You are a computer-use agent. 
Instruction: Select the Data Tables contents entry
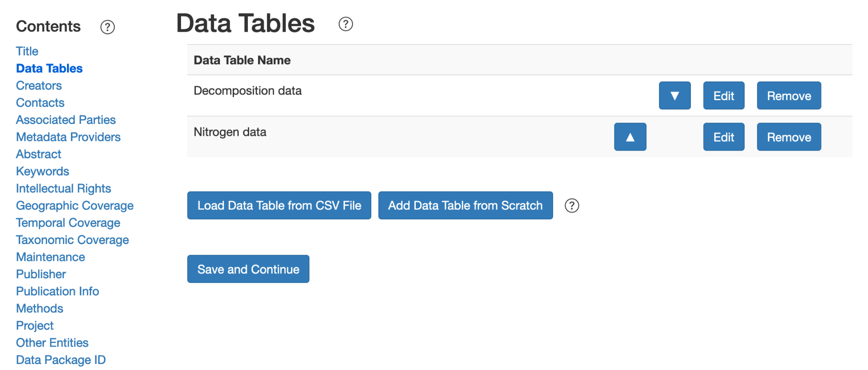click(49, 68)
